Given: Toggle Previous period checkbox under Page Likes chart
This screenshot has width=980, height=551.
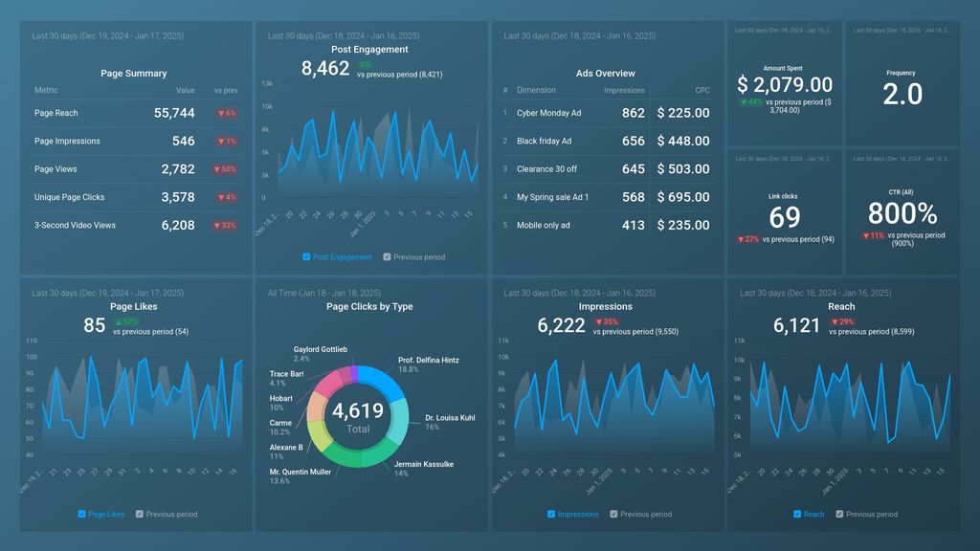Looking at the screenshot, I should pos(140,514).
